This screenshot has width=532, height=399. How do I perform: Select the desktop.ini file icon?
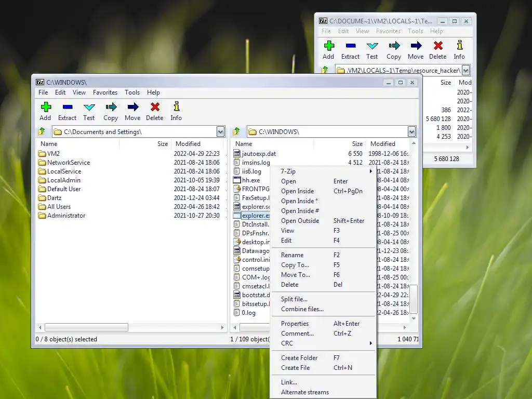click(237, 242)
